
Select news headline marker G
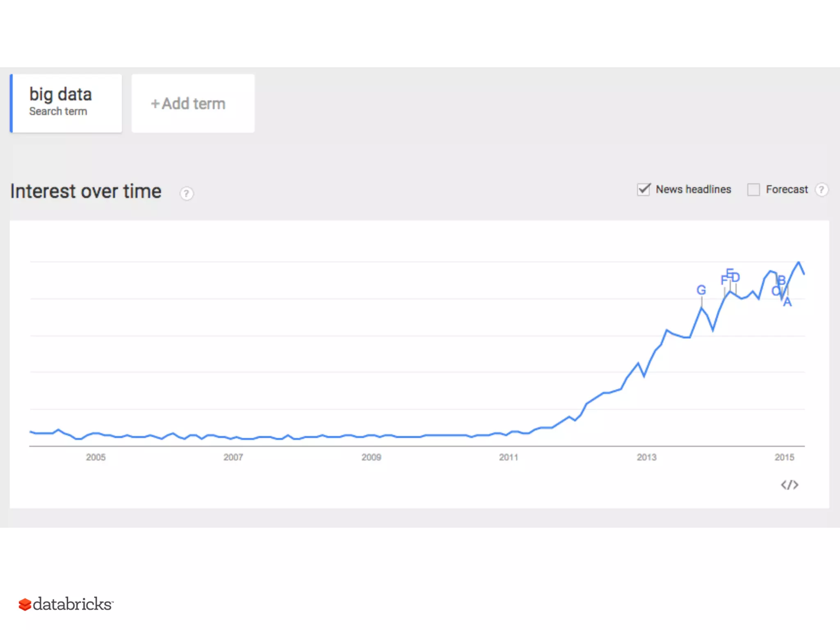coord(701,290)
